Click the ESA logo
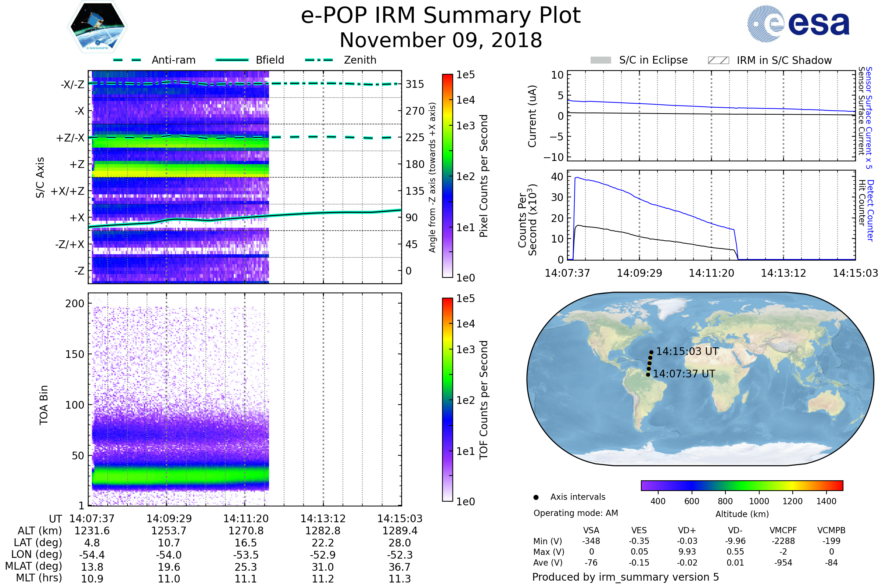Image resolution: width=882 pixels, height=588 pixels. [798, 24]
